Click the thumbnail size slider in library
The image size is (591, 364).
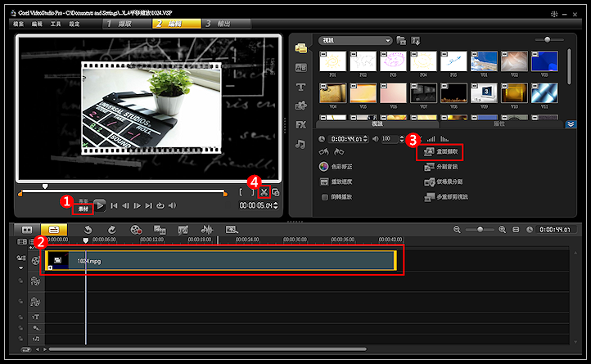tap(548, 39)
